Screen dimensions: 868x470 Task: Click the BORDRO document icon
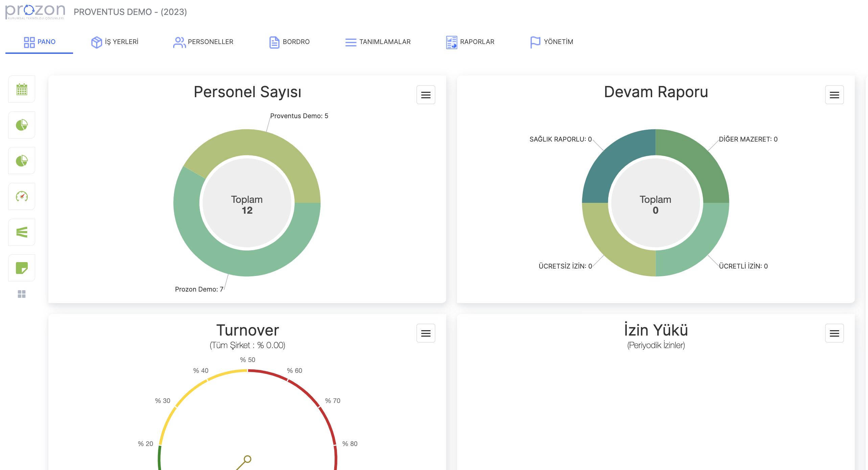click(x=274, y=42)
